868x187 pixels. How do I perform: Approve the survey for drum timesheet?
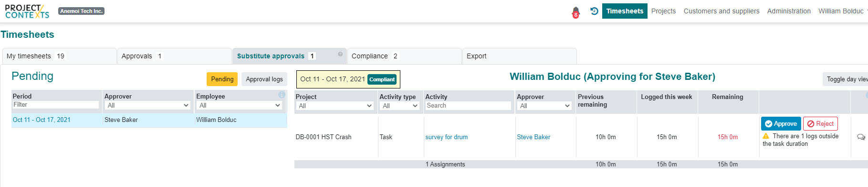tap(781, 123)
